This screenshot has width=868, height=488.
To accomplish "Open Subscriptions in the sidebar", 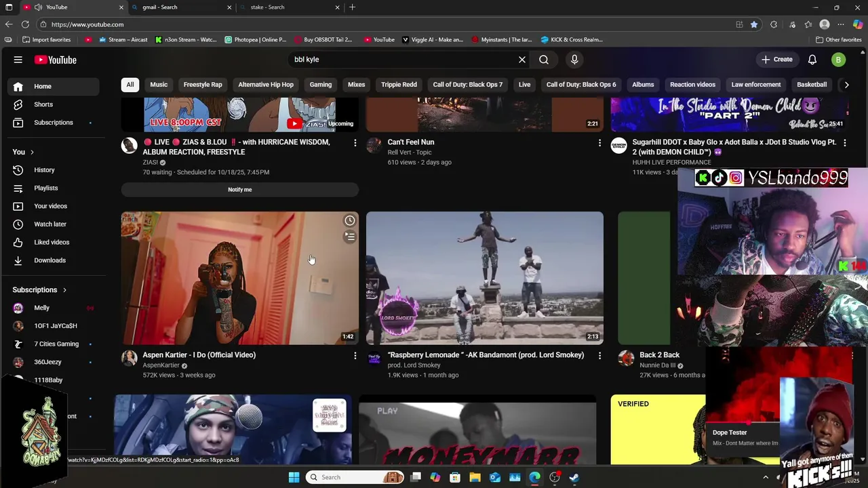I will point(54,123).
